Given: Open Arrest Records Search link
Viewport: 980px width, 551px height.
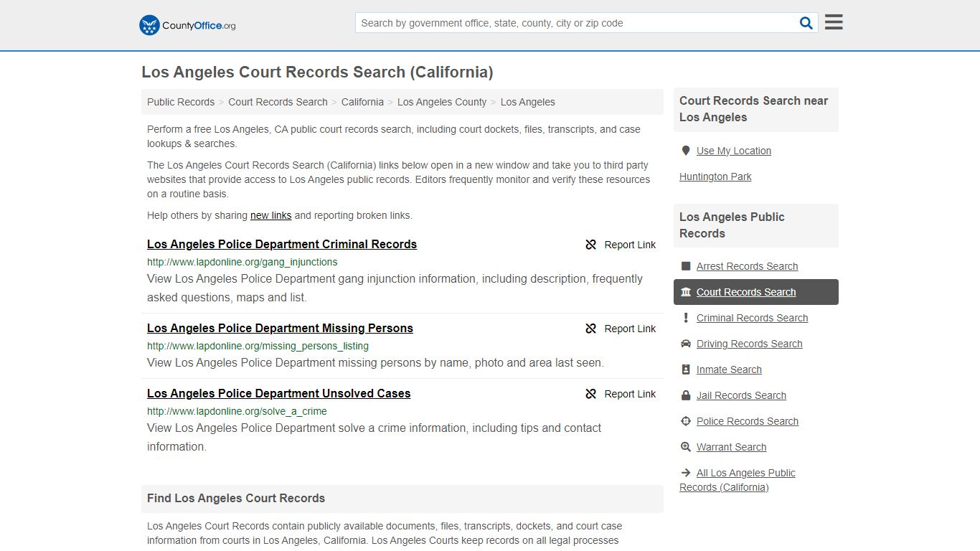Looking at the screenshot, I should (747, 266).
